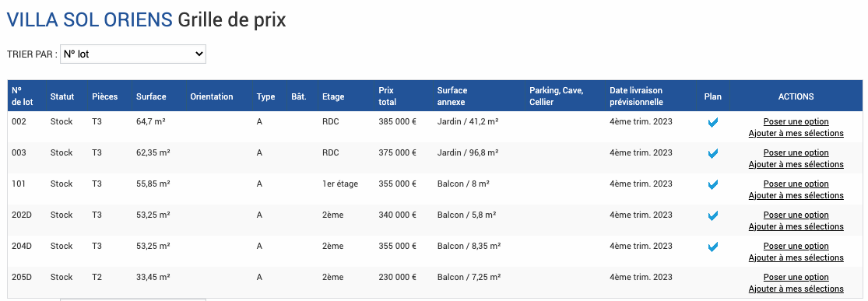Click the Prix total column header
Viewport: 868px width, 301px height.
(x=388, y=96)
